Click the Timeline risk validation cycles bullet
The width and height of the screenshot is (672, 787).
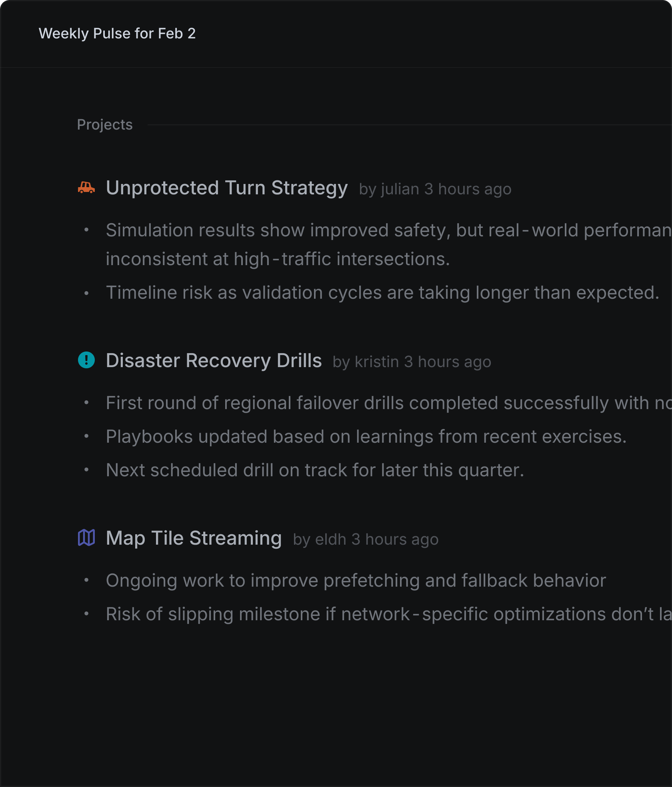pos(382,293)
